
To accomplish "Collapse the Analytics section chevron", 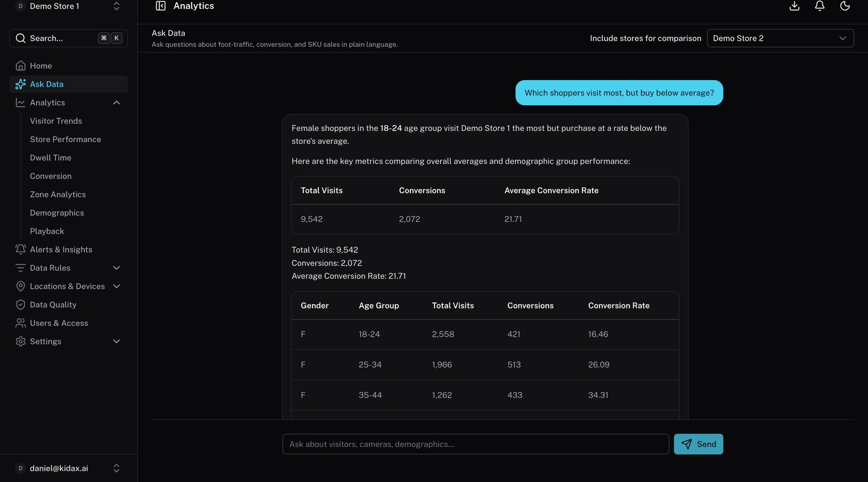I will [x=116, y=102].
